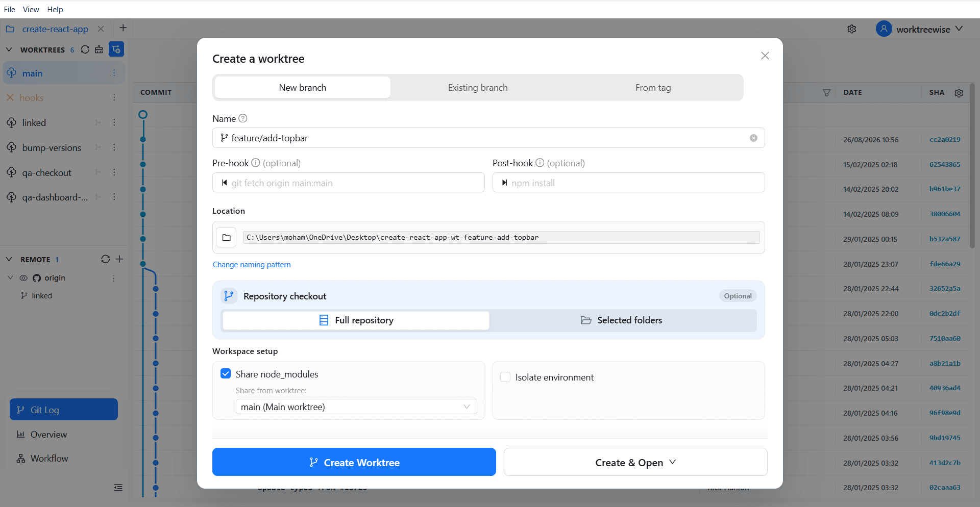
Task: Click Create Worktree button
Action: pyautogui.click(x=354, y=462)
